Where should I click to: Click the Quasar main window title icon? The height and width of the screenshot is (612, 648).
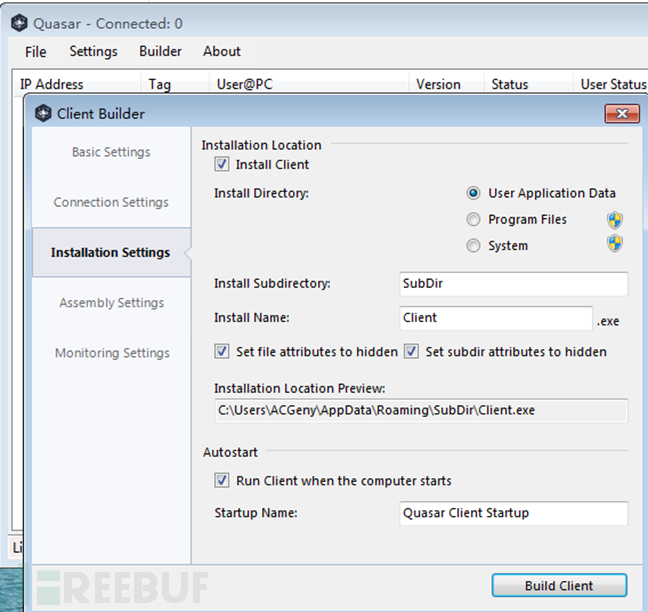[19, 23]
